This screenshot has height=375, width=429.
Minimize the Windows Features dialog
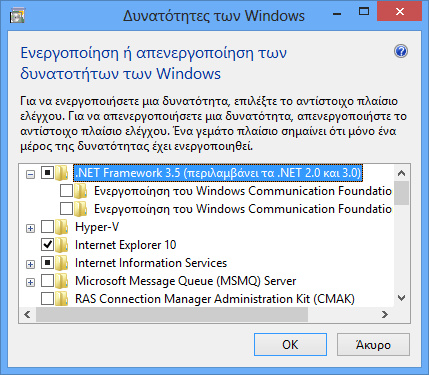click(337, 13)
